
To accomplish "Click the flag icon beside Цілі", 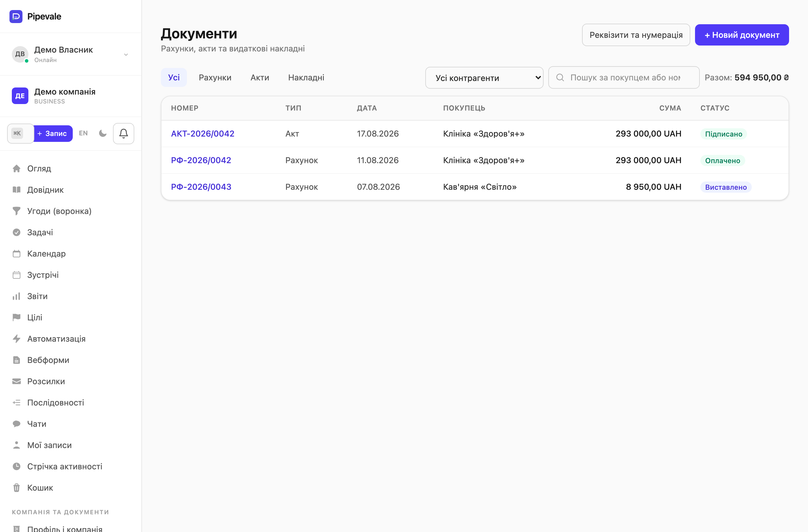I will click(16, 317).
